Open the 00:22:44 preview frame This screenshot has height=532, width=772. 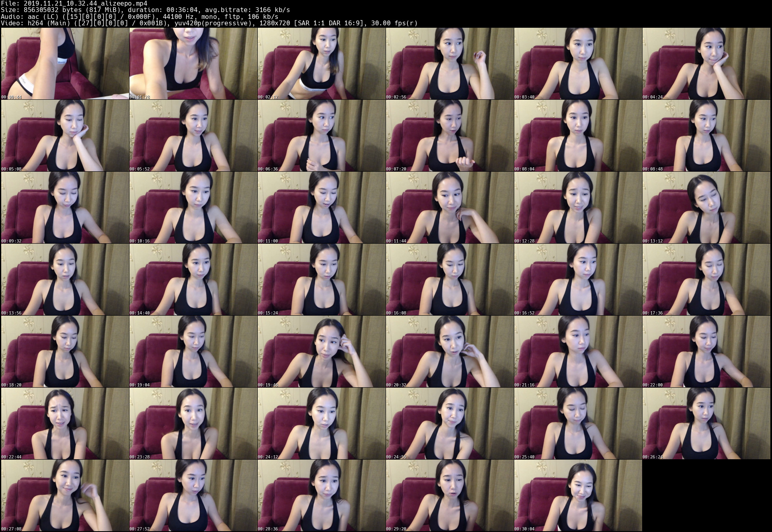(65, 423)
